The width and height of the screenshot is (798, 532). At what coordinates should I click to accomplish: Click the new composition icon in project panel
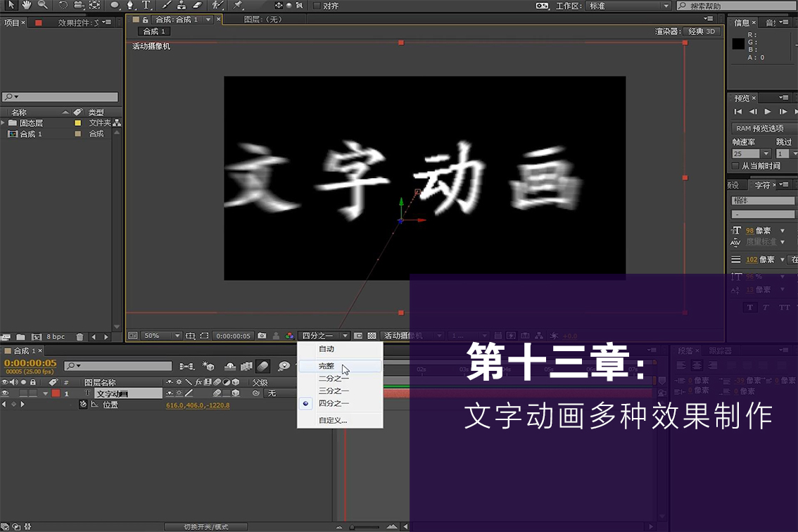(36, 337)
